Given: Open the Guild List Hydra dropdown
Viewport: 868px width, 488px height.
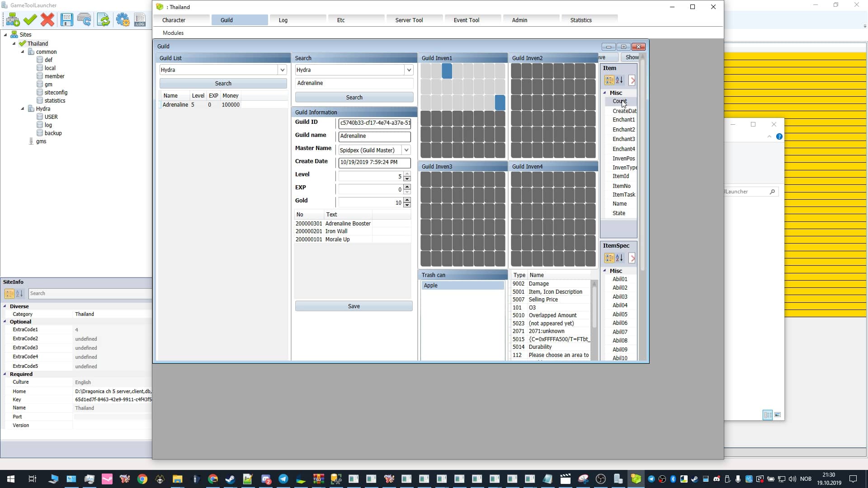Looking at the screenshot, I should pos(283,70).
